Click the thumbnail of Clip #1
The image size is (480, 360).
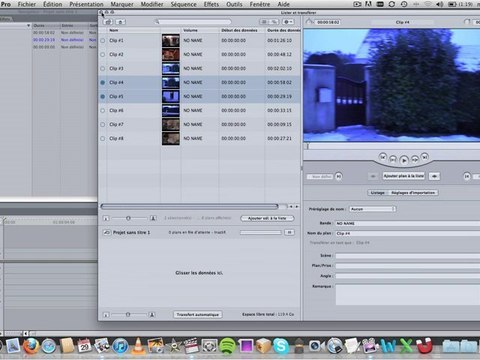[171, 40]
